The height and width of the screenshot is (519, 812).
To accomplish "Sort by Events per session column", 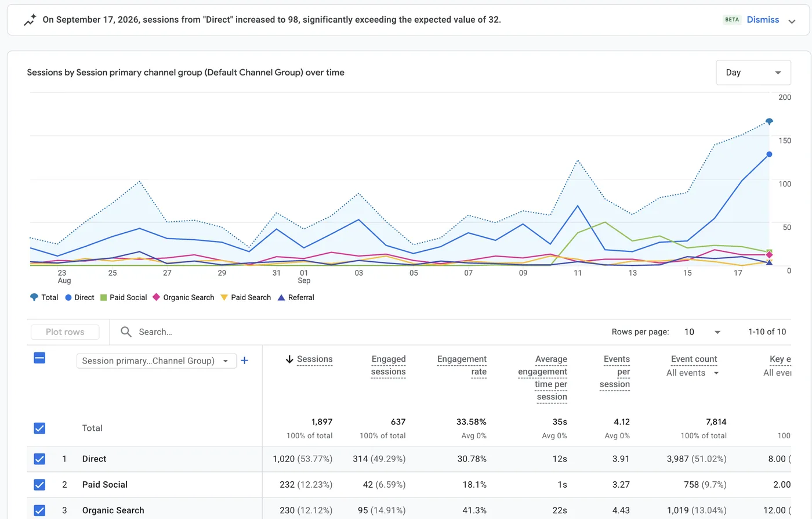I will [x=615, y=372].
